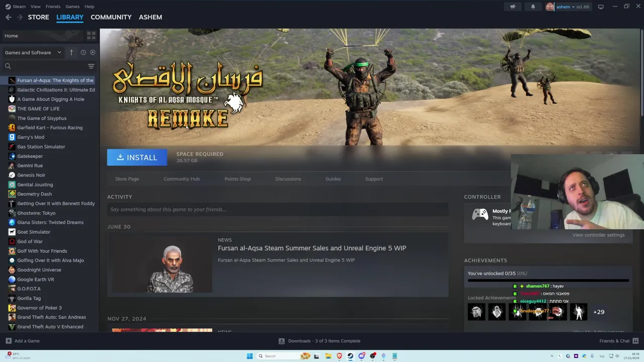Screen dimensions: 644x362
Task: Open the Discussions link
Action: [x=288, y=179]
